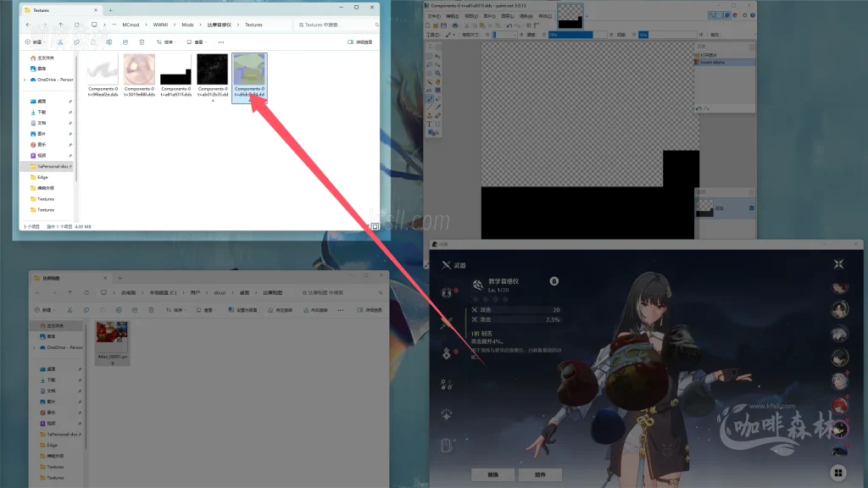This screenshot has height=488, width=868.
Task: Click the game close X star icon
Action: [x=837, y=263]
